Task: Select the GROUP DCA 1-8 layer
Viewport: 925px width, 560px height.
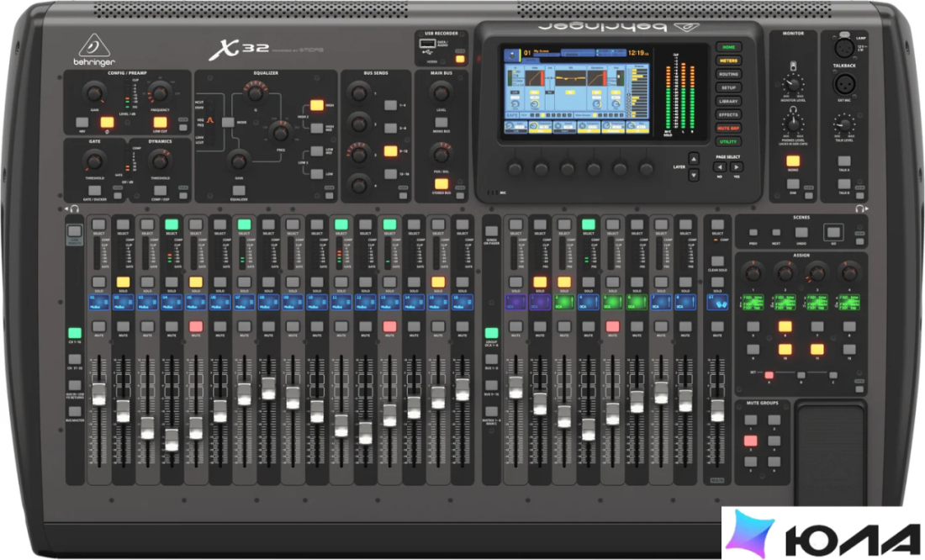Action: 491,333
